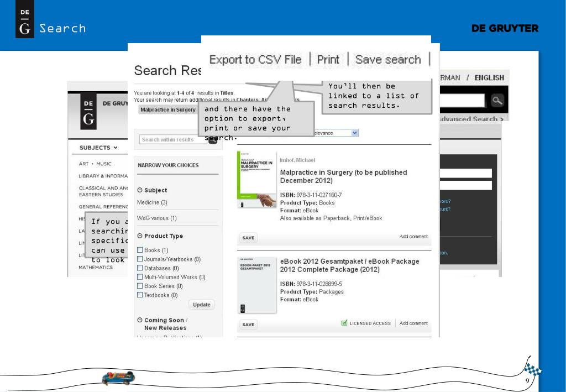The image size is (566, 392).
Task: Open Malpractice in Surgery book cover thumbnail
Action: tap(256, 180)
